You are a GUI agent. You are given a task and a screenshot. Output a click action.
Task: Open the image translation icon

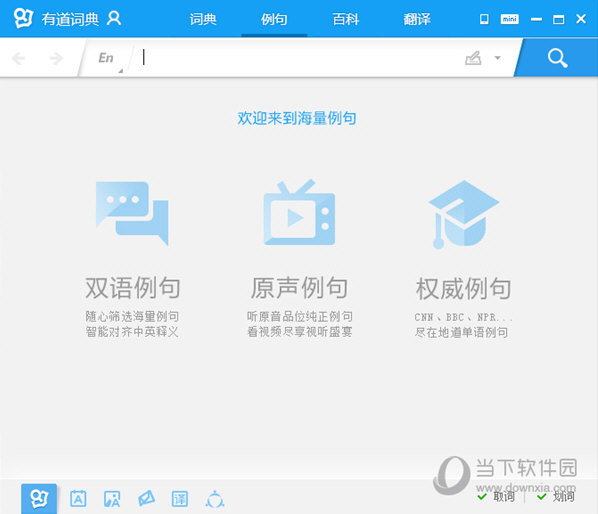coord(112,499)
